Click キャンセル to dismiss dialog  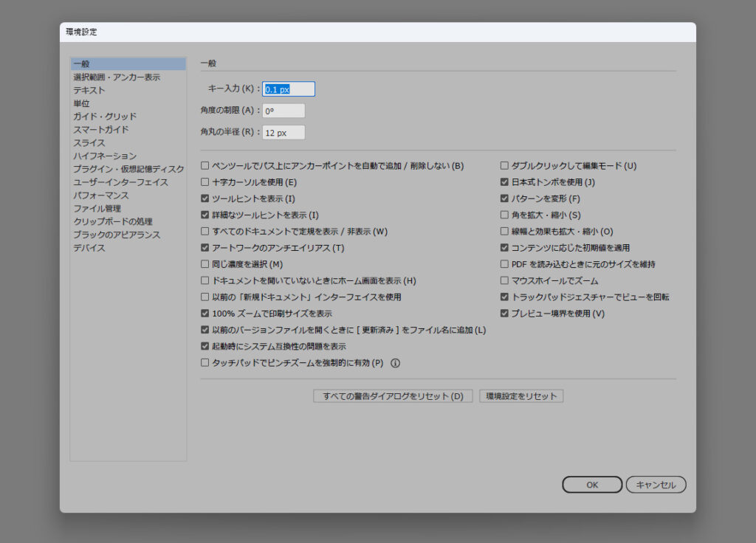pos(656,485)
